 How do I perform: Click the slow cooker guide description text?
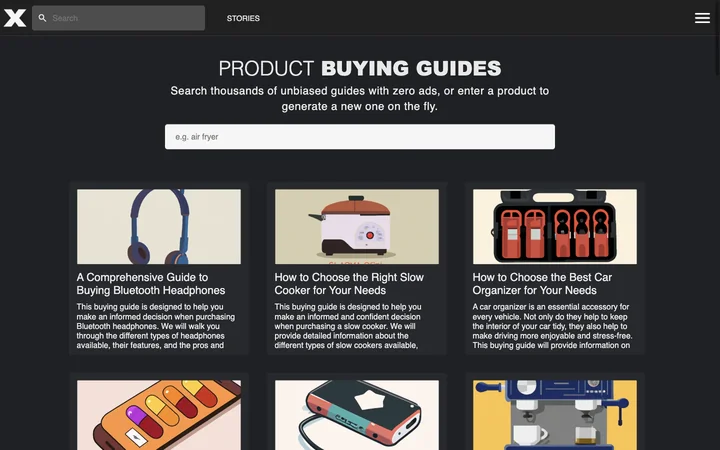pos(348,326)
